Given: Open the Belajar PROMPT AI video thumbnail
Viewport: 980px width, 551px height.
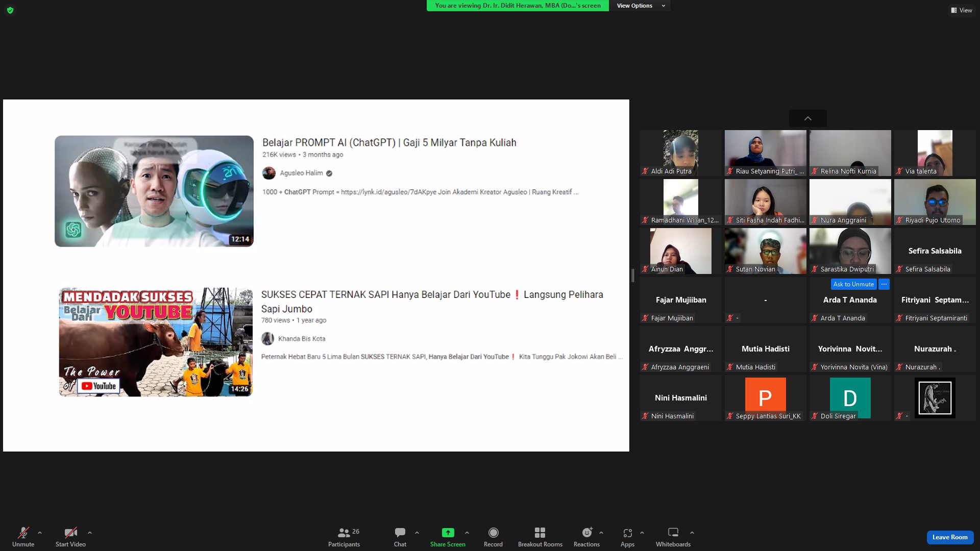Looking at the screenshot, I should (x=154, y=191).
